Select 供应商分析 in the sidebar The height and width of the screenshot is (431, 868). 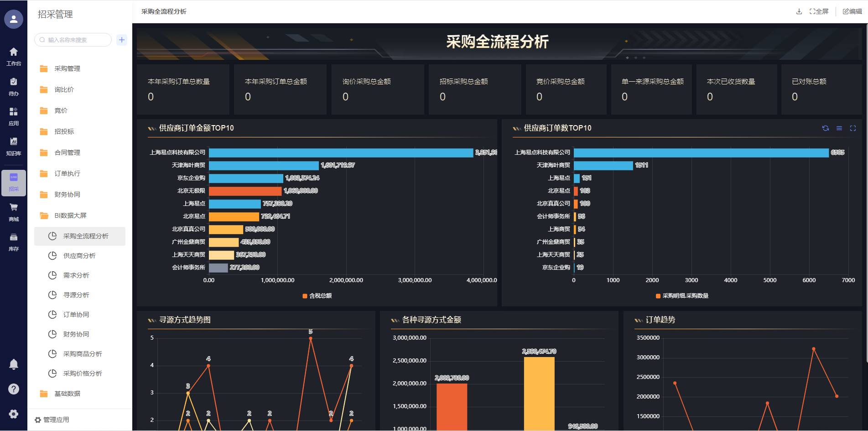tap(79, 256)
